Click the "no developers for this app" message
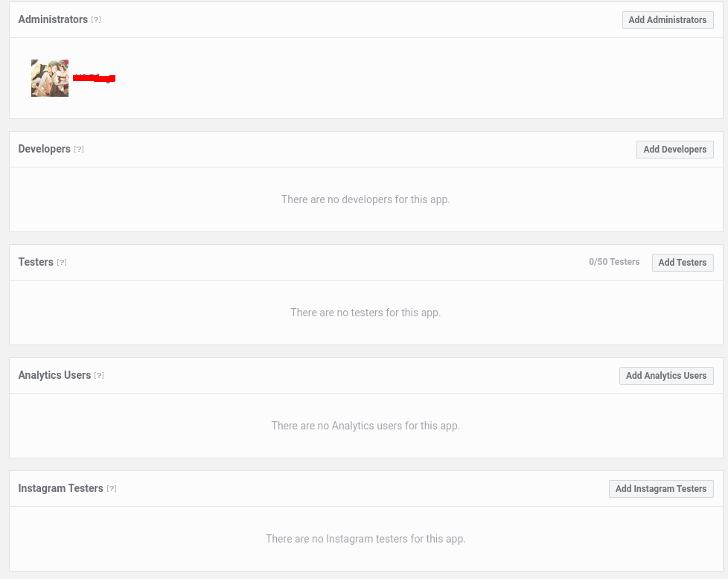Screen dimensions: 728x579 tap(365, 199)
